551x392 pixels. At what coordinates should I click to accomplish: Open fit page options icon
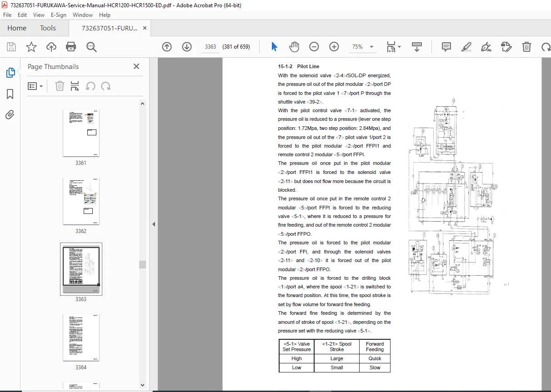point(393,47)
